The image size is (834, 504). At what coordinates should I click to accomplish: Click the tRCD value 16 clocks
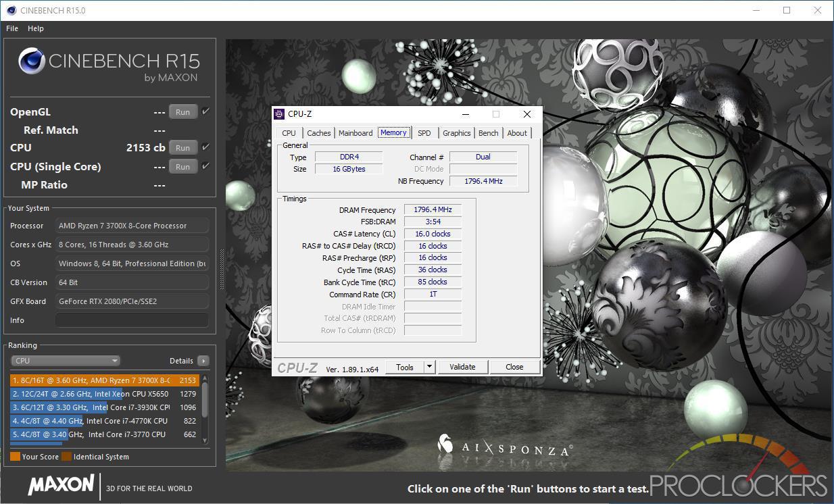[x=433, y=246]
